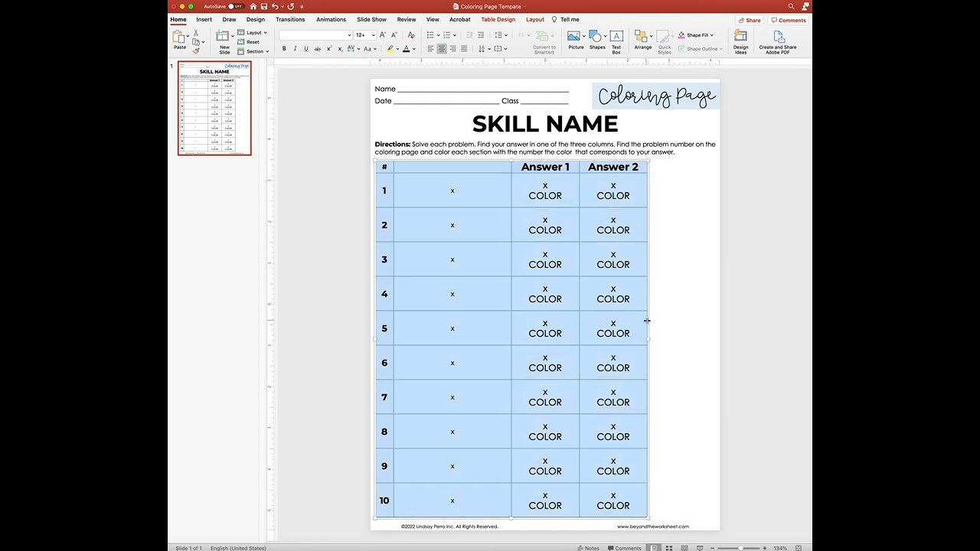980x551 pixels.
Task: Insert a Text Box
Action: pyautogui.click(x=616, y=41)
